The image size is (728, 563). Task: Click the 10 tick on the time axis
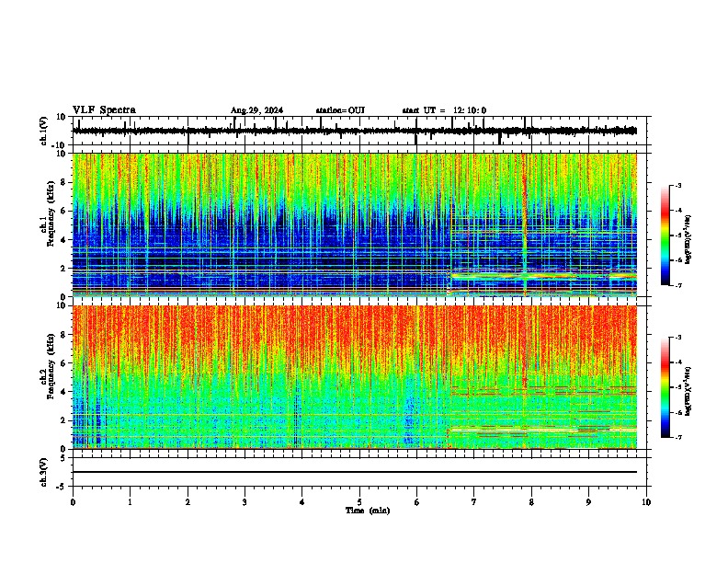click(x=646, y=502)
